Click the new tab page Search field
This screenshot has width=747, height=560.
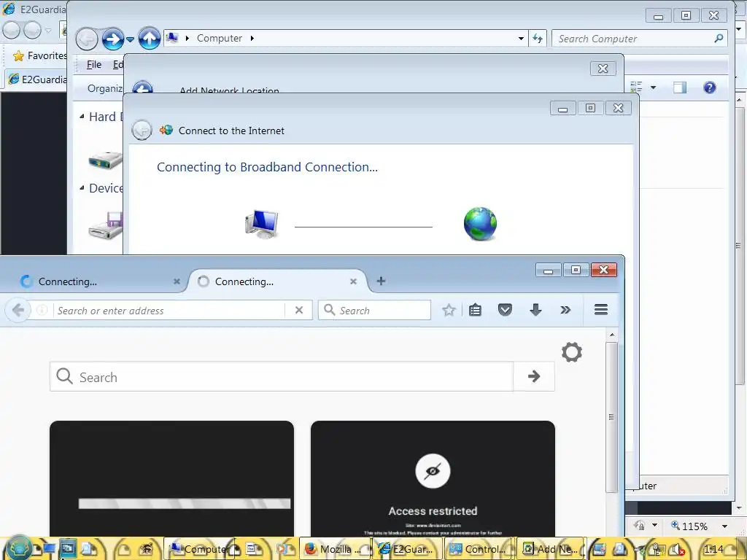coord(282,377)
